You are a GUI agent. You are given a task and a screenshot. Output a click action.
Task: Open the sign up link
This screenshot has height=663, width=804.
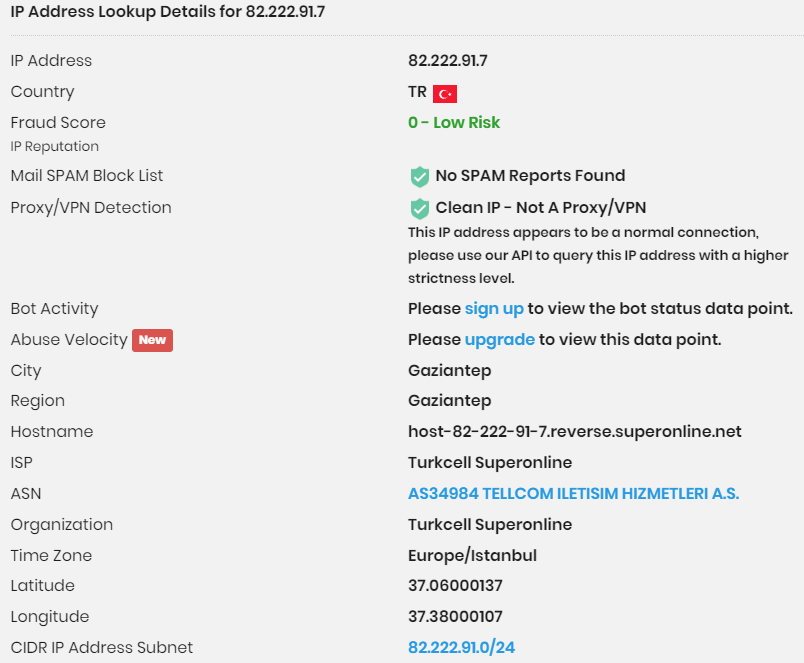point(494,309)
